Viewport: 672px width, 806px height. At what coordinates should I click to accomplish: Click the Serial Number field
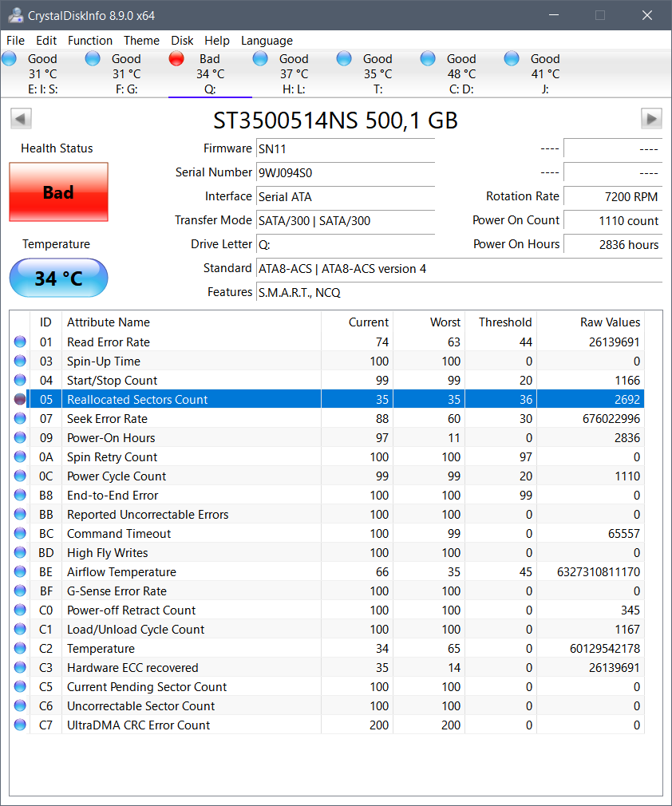(x=345, y=172)
